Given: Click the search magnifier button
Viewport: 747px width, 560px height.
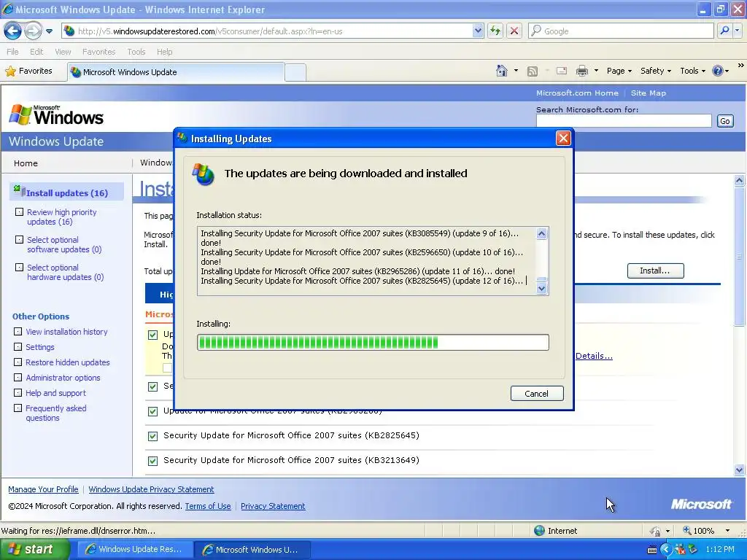Looking at the screenshot, I should [x=724, y=31].
